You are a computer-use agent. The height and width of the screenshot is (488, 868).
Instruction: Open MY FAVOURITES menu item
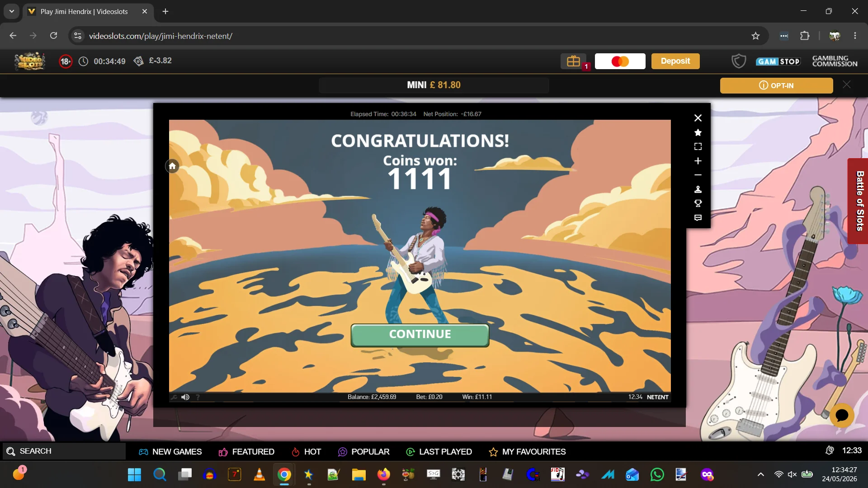coord(527,452)
